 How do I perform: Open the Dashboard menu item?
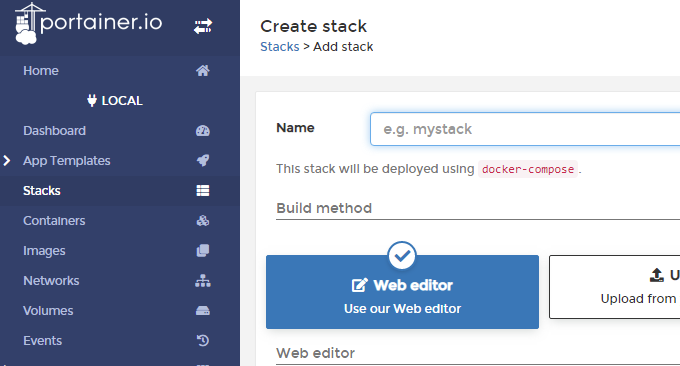[x=55, y=131]
